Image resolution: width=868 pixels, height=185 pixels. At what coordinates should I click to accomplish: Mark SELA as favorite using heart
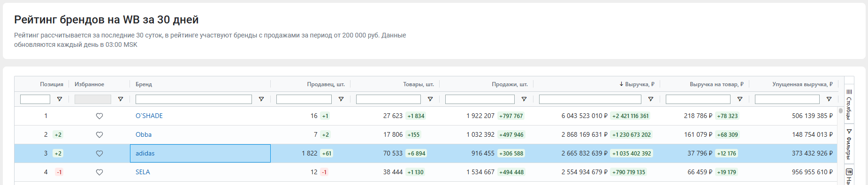pyautogui.click(x=99, y=172)
